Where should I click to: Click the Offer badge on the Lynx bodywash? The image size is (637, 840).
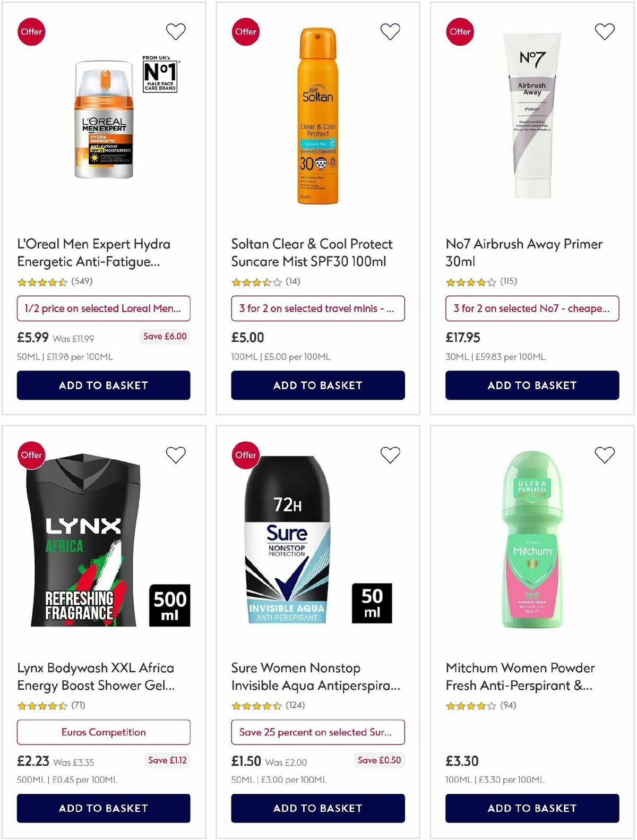pyautogui.click(x=31, y=455)
